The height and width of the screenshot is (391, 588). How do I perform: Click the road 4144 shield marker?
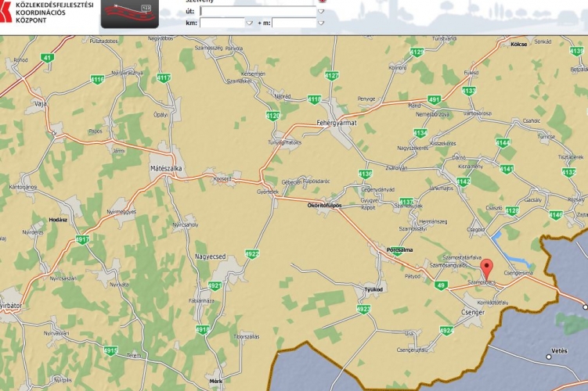[503, 143]
